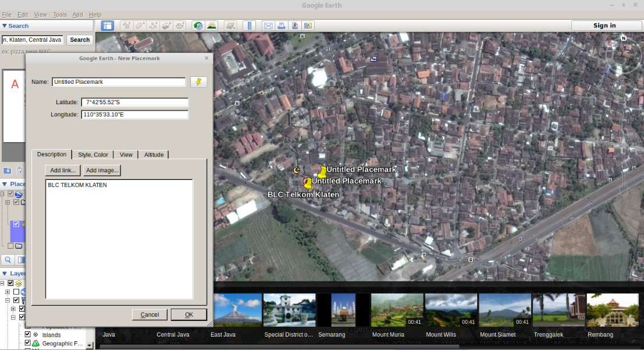Click Cancel in New Placemark dialog
Image resolution: width=644 pixels, height=350 pixels.
[x=150, y=314]
